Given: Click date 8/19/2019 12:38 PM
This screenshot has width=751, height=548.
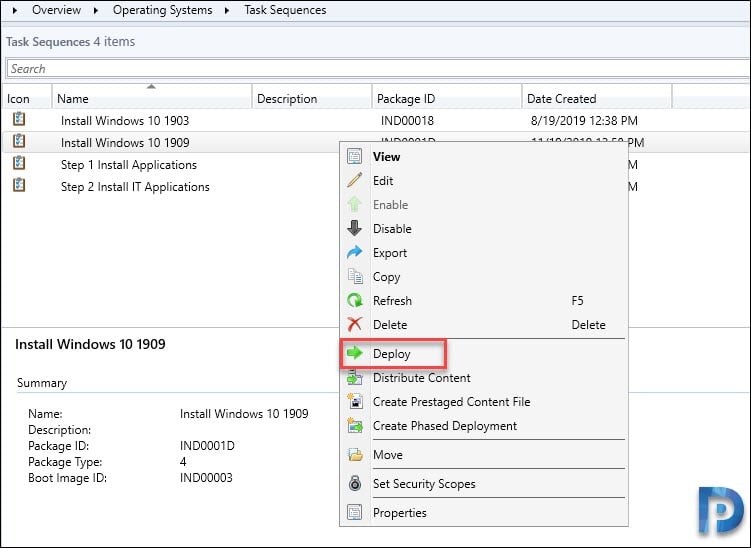Looking at the screenshot, I should pyautogui.click(x=584, y=120).
